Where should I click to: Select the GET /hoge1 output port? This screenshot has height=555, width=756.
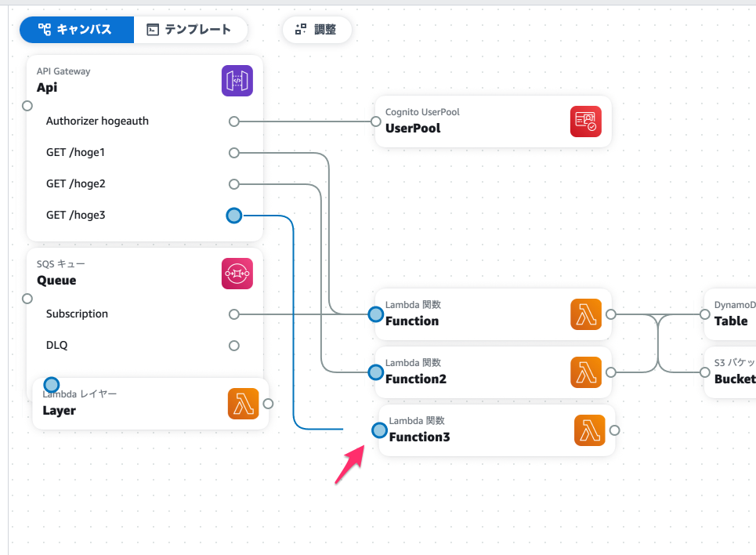click(233, 153)
